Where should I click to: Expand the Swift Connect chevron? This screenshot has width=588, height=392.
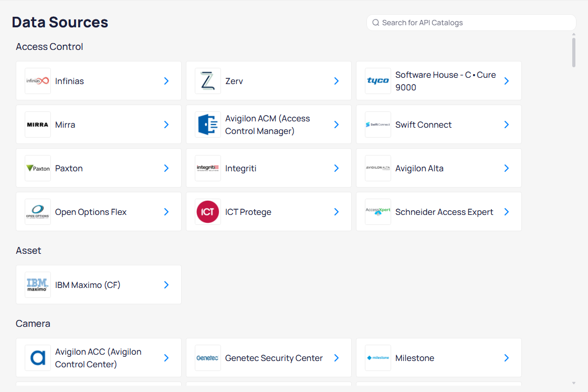point(507,125)
